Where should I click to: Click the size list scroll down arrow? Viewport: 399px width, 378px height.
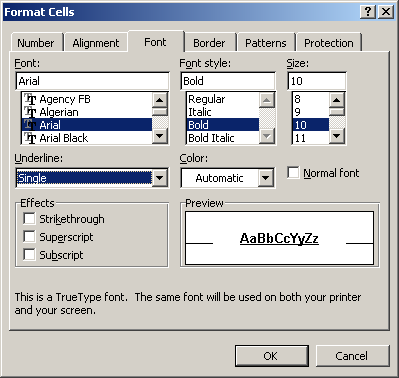(x=336, y=136)
